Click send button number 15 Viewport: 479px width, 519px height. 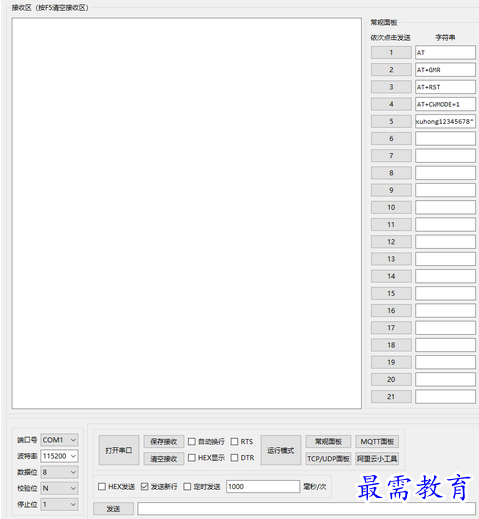[x=391, y=293]
